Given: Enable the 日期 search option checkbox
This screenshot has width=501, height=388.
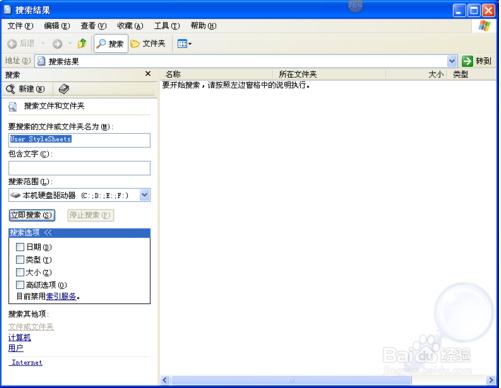Looking at the screenshot, I should coord(20,247).
